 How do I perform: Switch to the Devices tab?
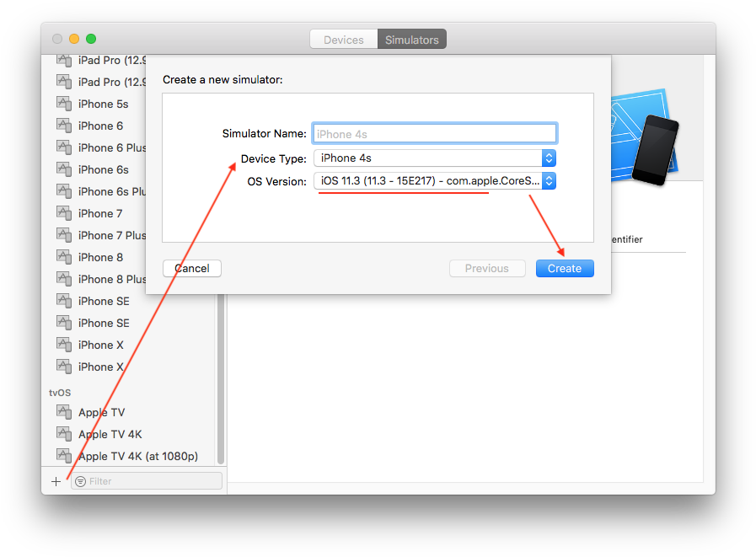[x=343, y=39]
